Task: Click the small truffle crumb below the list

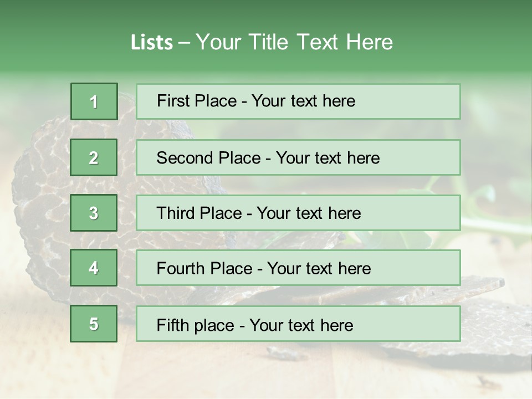Action: (x=282, y=352)
